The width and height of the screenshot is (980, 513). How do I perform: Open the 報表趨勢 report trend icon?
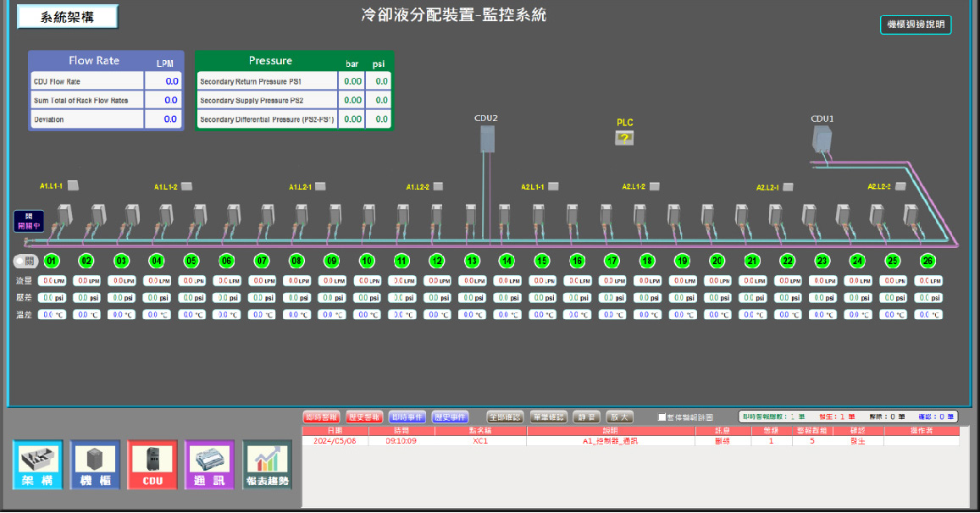tap(267, 465)
